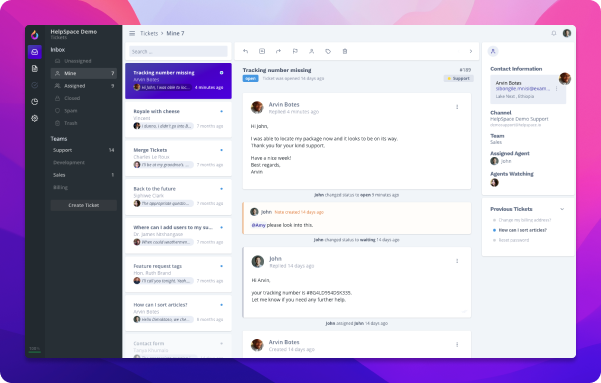
Task: Click the HelpSpace flame logo
Action: 34,35
